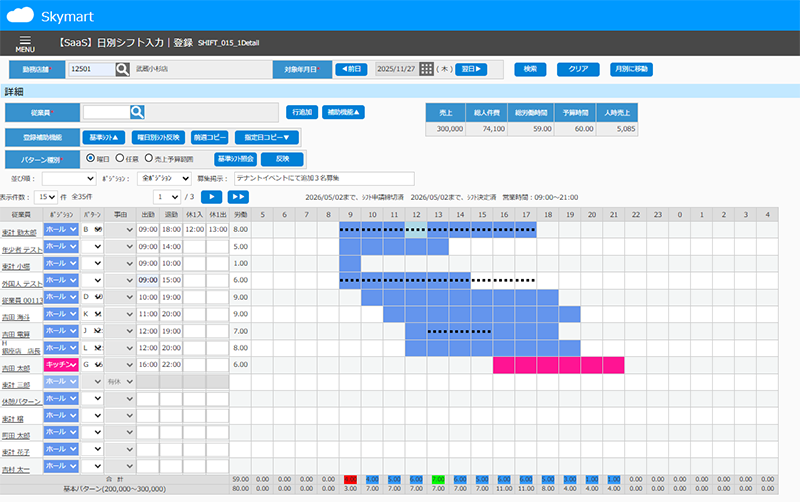Select the 任意 pattern radio button
The width and height of the screenshot is (800, 502).
click(120, 158)
